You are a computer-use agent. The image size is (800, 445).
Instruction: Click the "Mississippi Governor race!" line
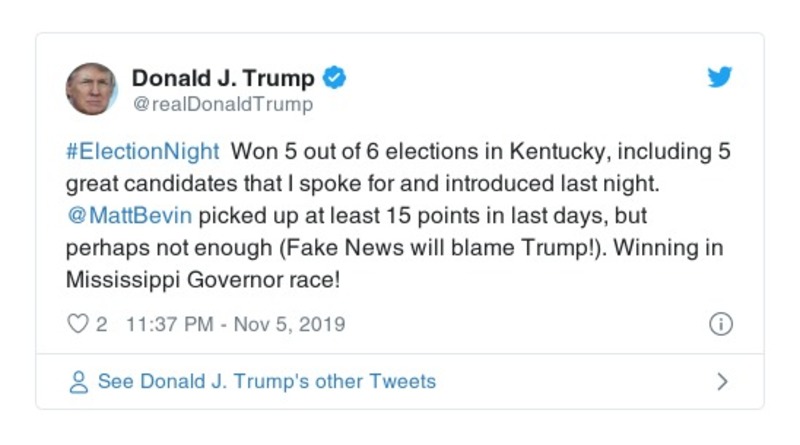[204, 279]
